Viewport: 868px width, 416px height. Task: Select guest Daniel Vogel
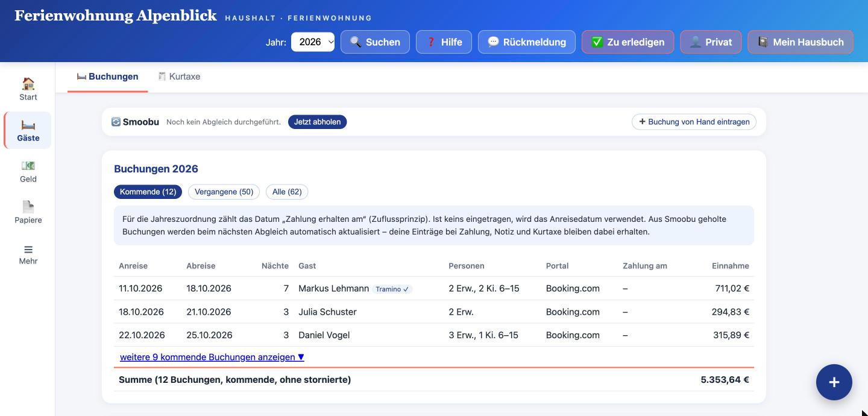[x=324, y=335]
